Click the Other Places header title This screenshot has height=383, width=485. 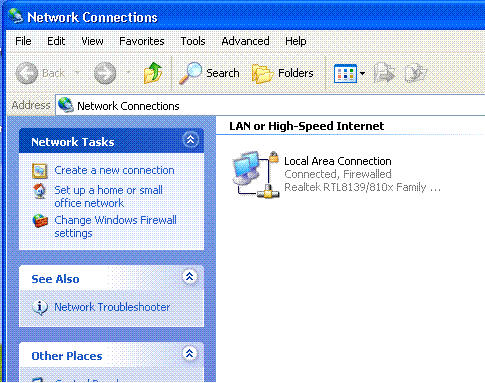[67, 356]
